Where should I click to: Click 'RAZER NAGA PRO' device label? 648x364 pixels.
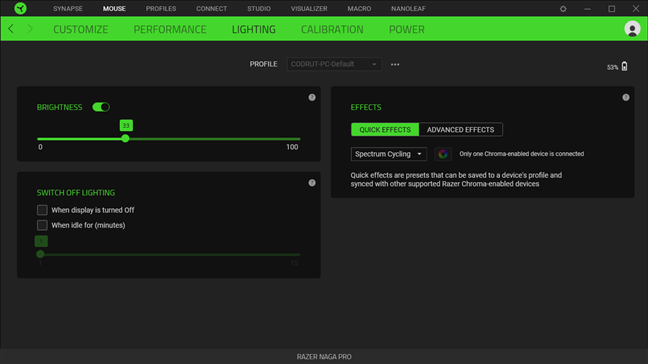coord(324,357)
